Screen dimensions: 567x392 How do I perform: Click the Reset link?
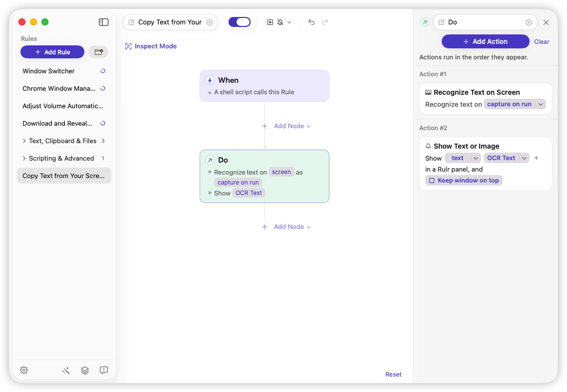pos(393,375)
